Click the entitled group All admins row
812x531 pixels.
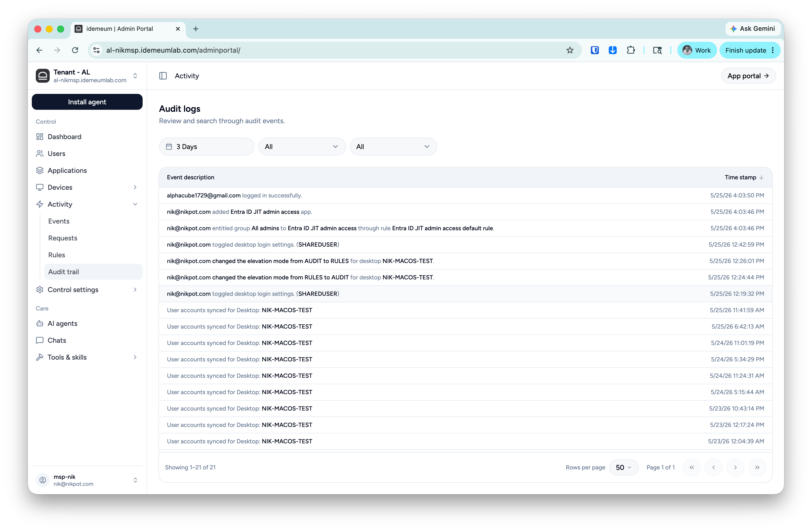tap(465, 228)
